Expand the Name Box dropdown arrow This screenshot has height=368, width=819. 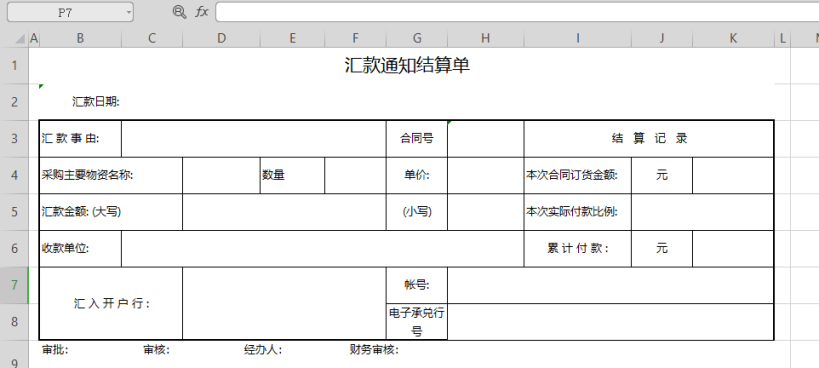[128, 13]
